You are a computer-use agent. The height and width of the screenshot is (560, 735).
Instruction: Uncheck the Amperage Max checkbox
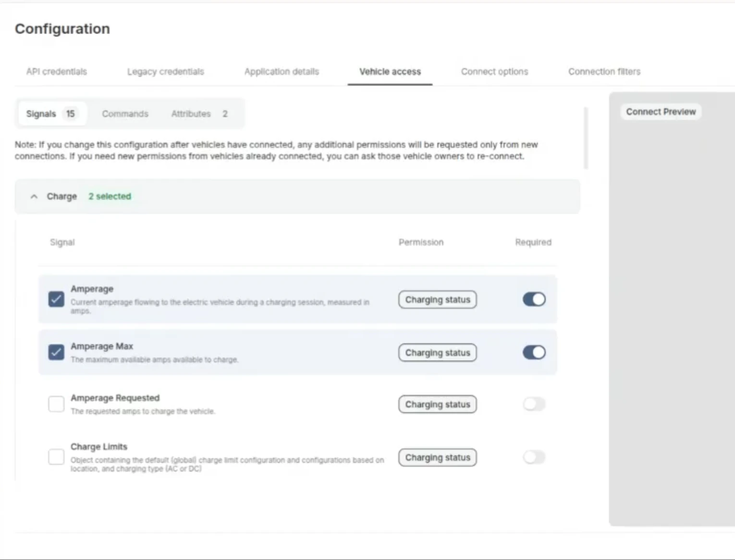(56, 352)
